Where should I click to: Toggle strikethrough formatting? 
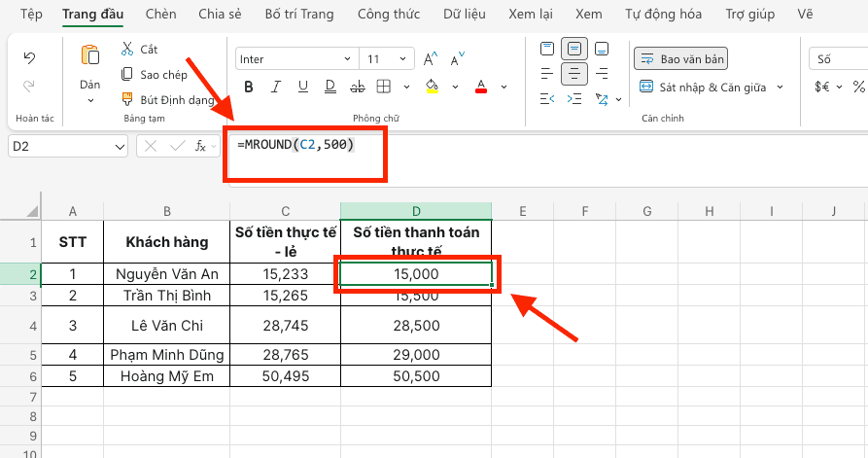pyautogui.click(x=358, y=87)
